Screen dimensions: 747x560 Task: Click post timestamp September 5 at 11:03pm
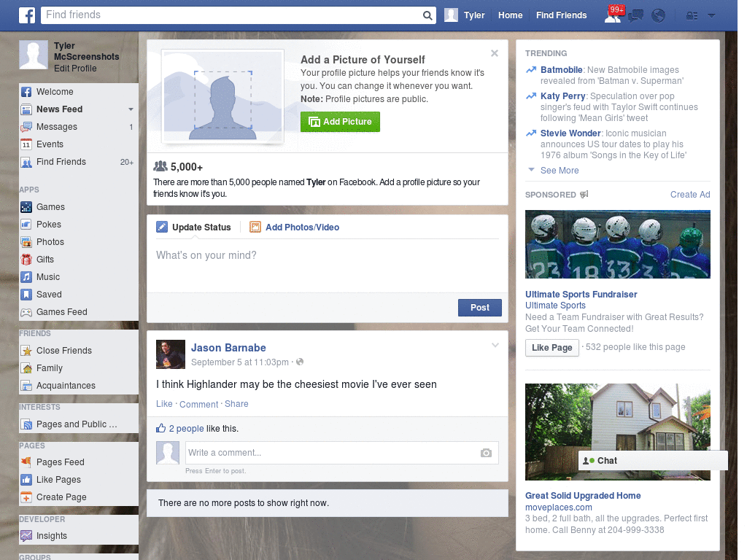coord(239,362)
